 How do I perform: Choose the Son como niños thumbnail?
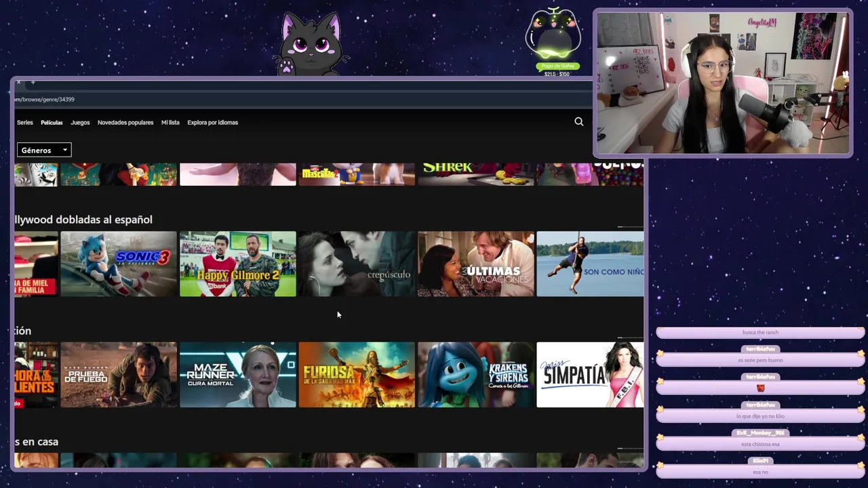tap(590, 264)
